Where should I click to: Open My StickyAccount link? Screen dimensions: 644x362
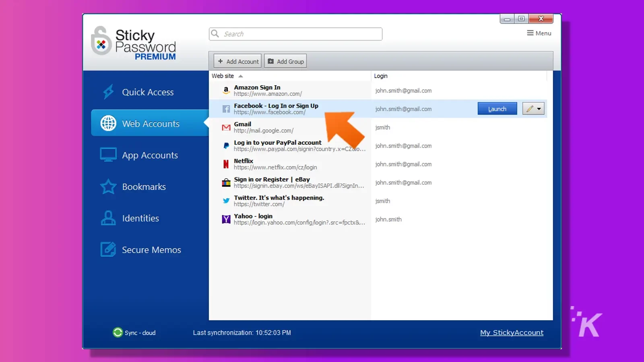pos(512,332)
